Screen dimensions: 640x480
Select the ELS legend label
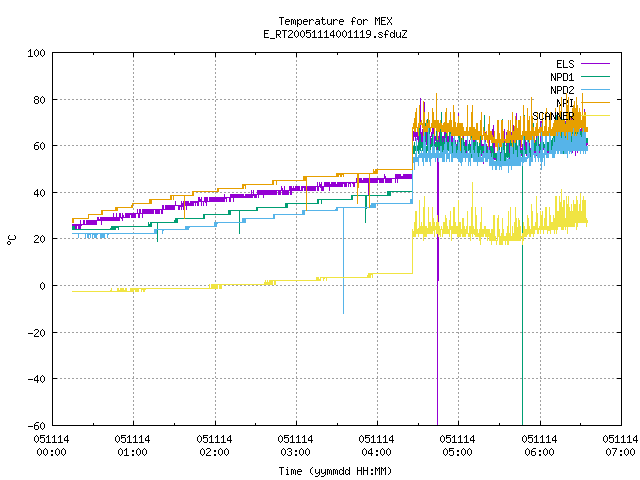[565, 64]
